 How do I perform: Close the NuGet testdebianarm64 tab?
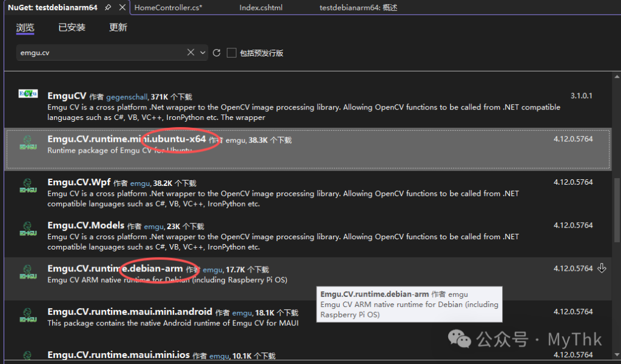click(x=123, y=7)
